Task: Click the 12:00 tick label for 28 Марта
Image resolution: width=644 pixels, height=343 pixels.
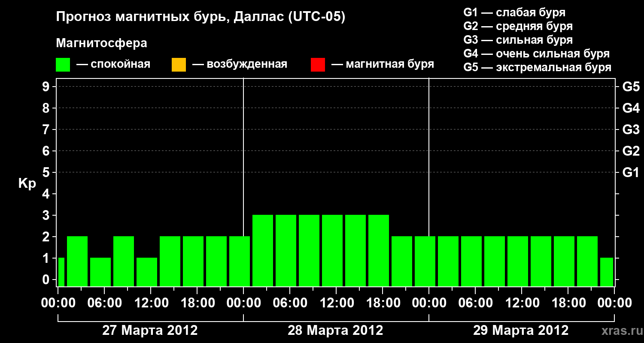Action: coord(336,303)
